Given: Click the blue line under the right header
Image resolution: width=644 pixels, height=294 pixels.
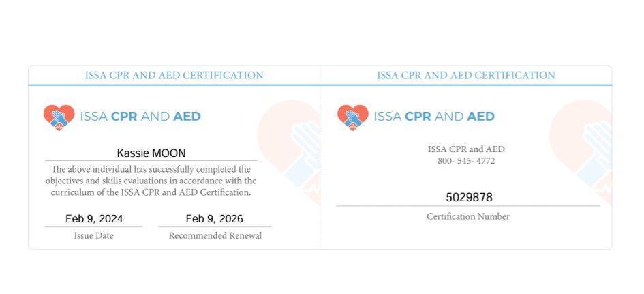Looking at the screenshot, I should tap(466, 85).
